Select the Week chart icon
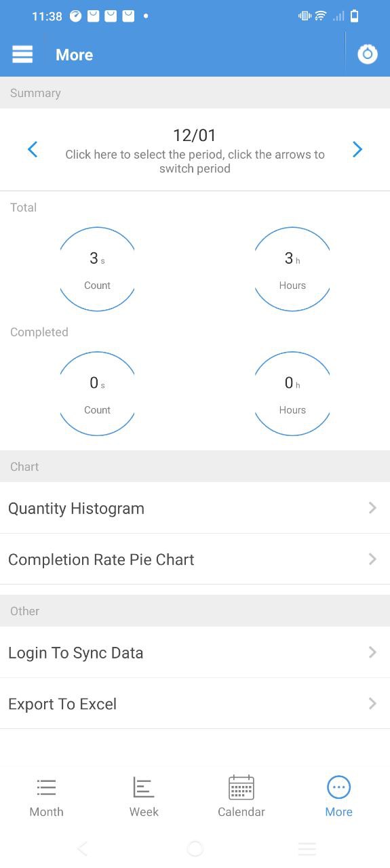The image size is (390, 868). [143, 787]
